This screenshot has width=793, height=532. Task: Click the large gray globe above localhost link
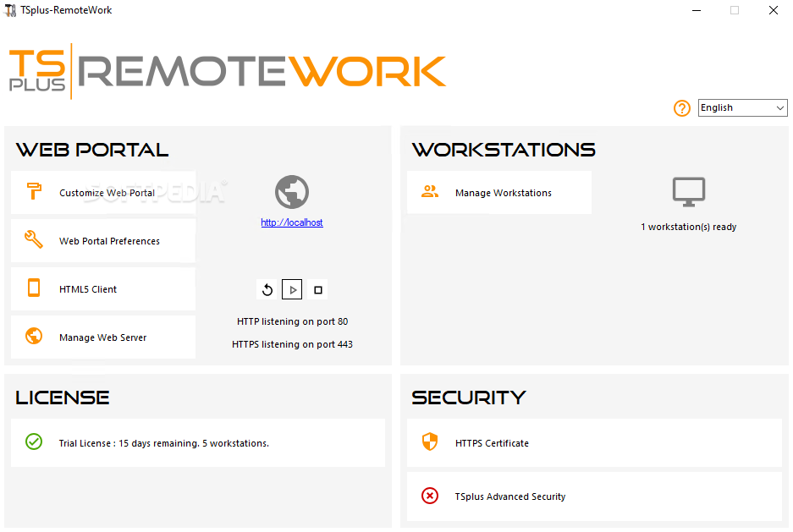tap(292, 192)
